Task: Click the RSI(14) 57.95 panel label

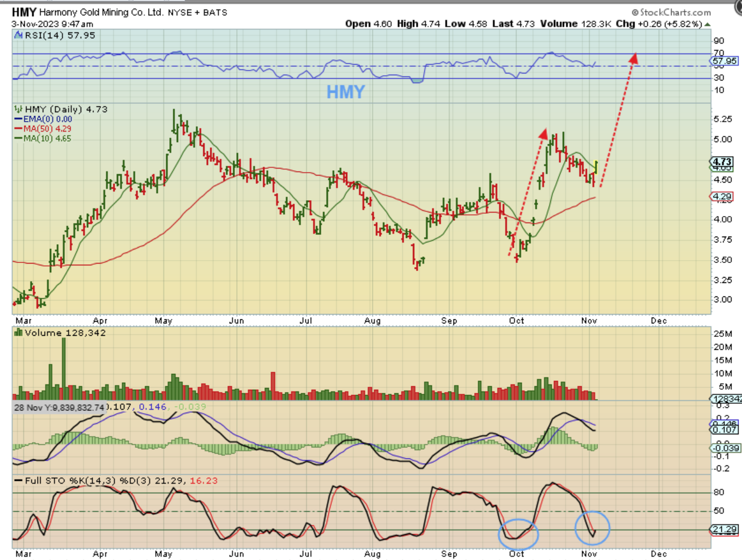Action: pyautogui.click(x=59, y=35)
